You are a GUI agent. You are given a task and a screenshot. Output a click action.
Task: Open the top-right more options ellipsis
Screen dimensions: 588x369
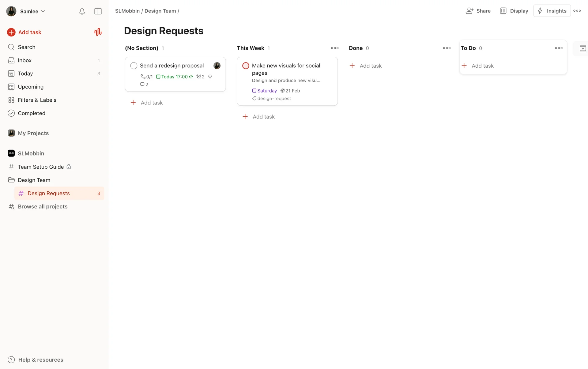[x=577, y=11]
